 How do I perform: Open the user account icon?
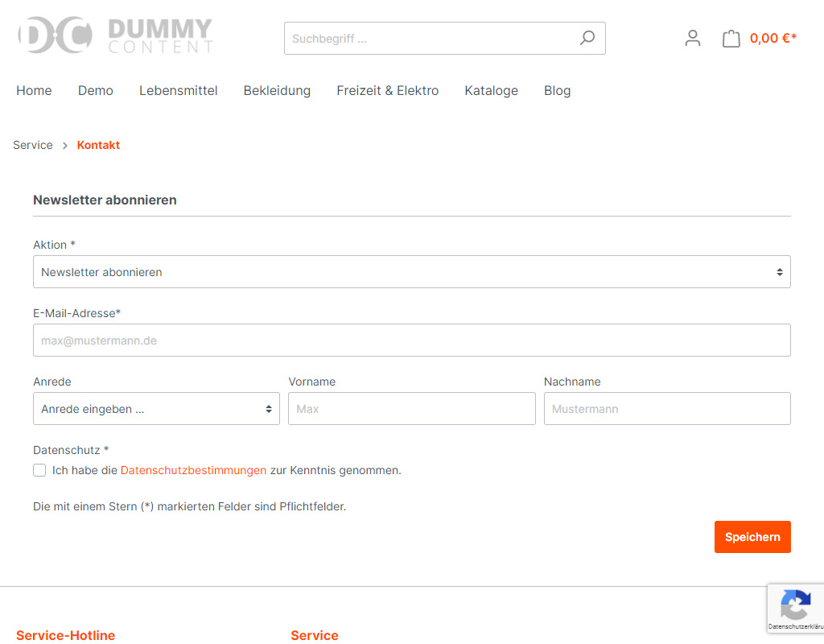[693, 38]
